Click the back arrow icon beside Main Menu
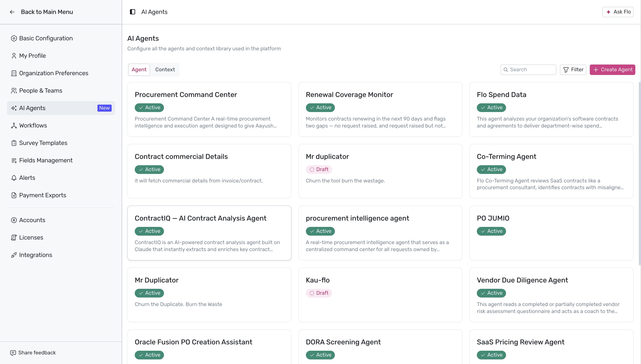Viewport: 641px width, 364px height. coord(12,12)
